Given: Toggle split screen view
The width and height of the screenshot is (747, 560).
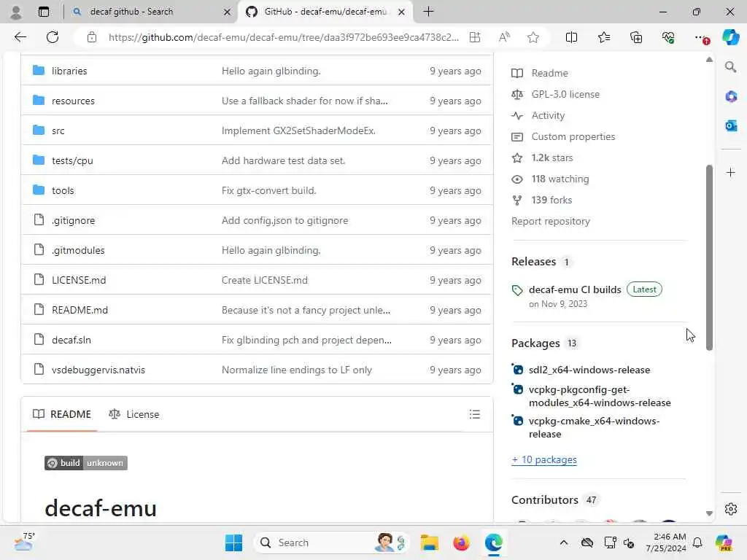Looking at the screenshot, I should tap(571, 37).
